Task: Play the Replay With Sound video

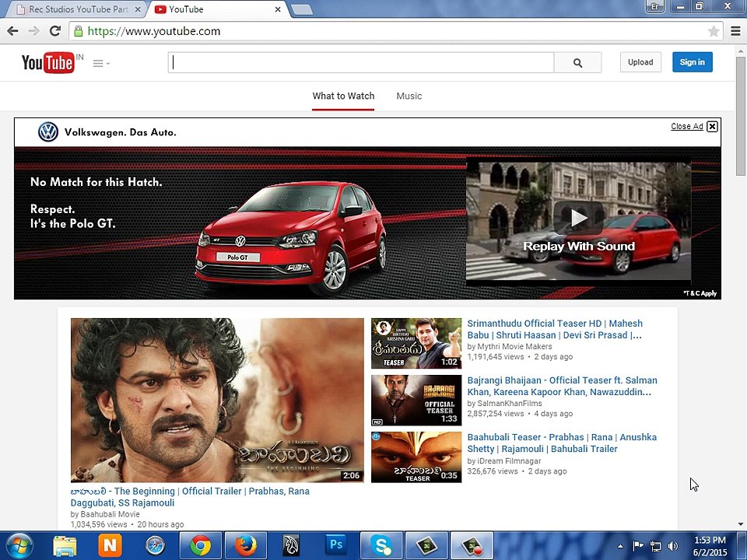Action: pos(578,218)
